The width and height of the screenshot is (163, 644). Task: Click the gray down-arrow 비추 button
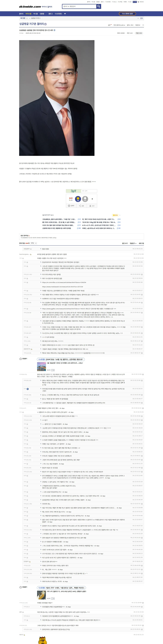tap(85, 199)
